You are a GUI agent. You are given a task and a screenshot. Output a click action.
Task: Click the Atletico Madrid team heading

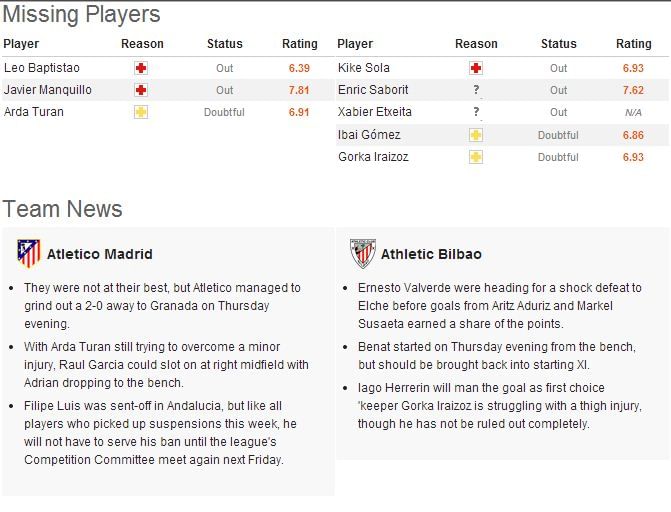pos(100,254)
